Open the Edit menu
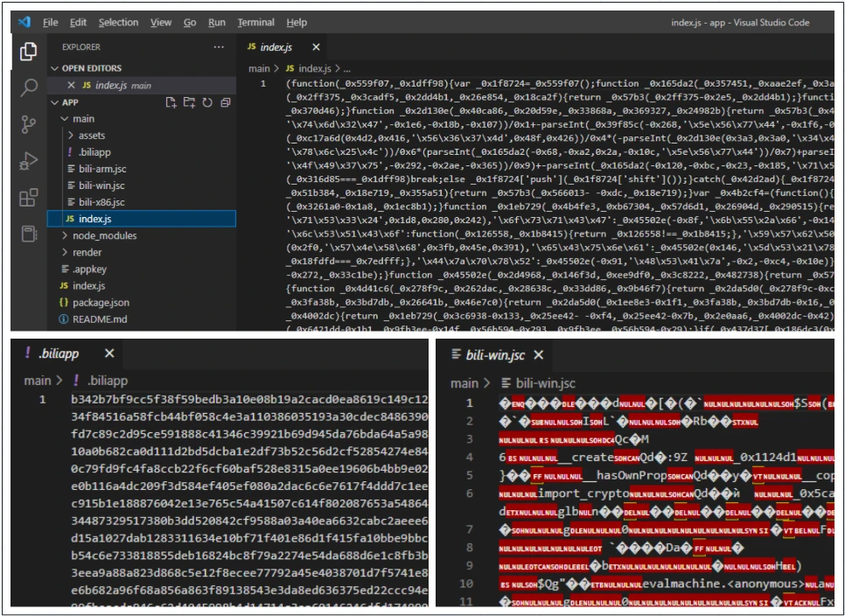 (x=78, y=22)
